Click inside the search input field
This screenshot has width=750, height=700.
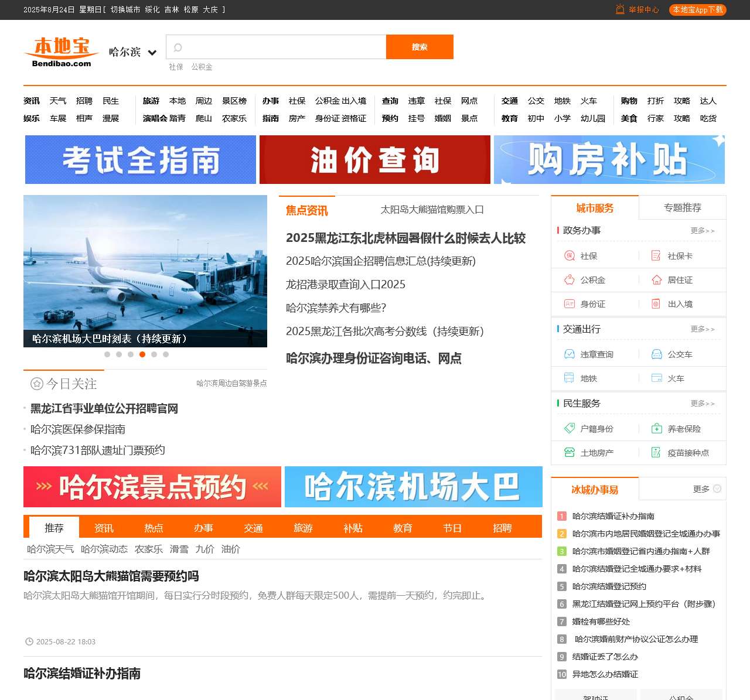275,47
